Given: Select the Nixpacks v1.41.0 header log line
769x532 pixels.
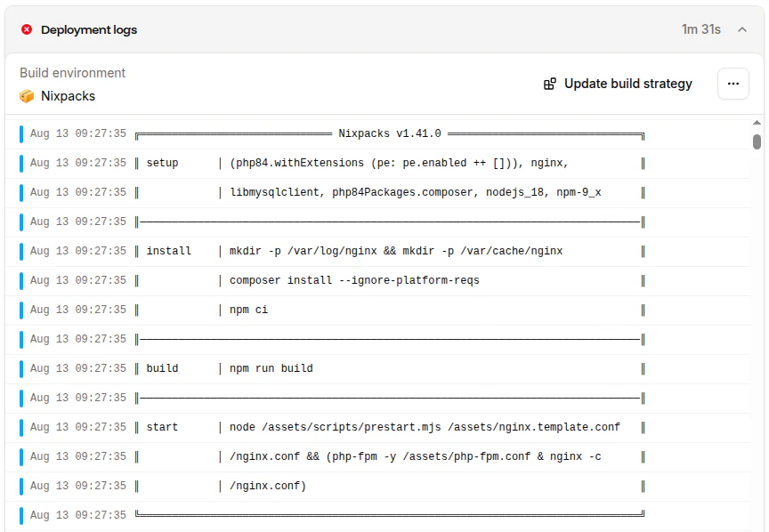Looking at the screenshot, I should [378, 133].
